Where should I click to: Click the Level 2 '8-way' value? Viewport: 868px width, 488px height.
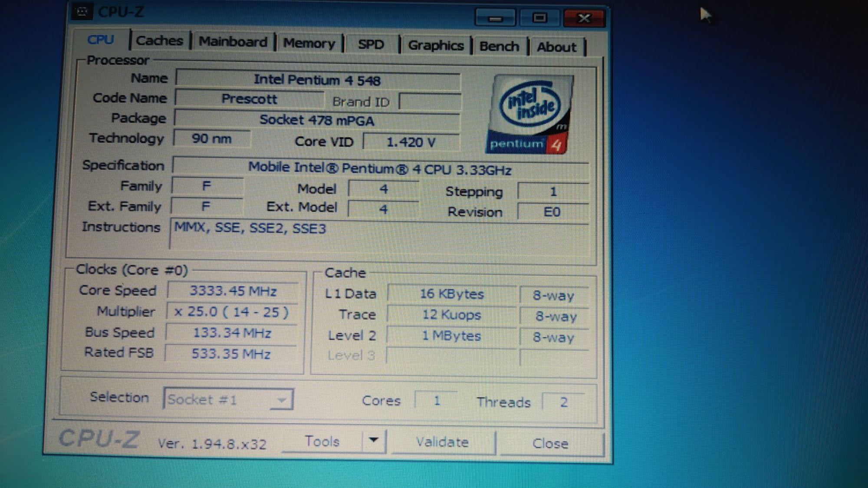coord(554,337)
